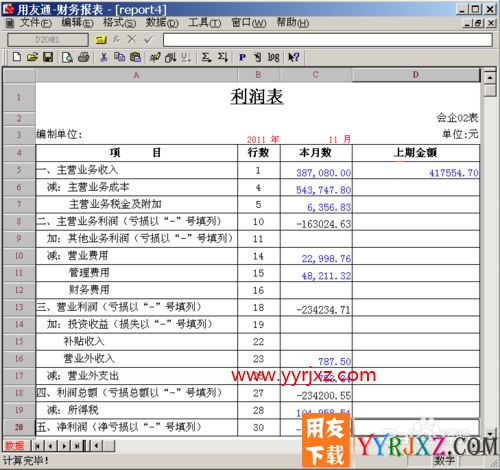Click the first sheet navigation arrow
Screen dimensions: 500x470
[37, 446]
